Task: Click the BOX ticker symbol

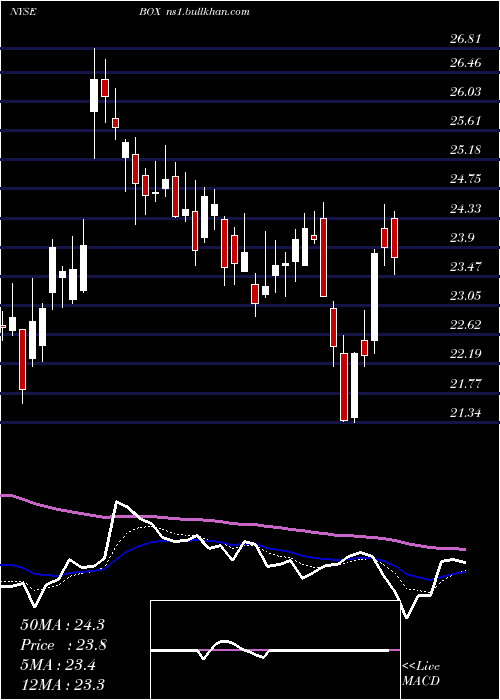Action: [x=149, y=12]
